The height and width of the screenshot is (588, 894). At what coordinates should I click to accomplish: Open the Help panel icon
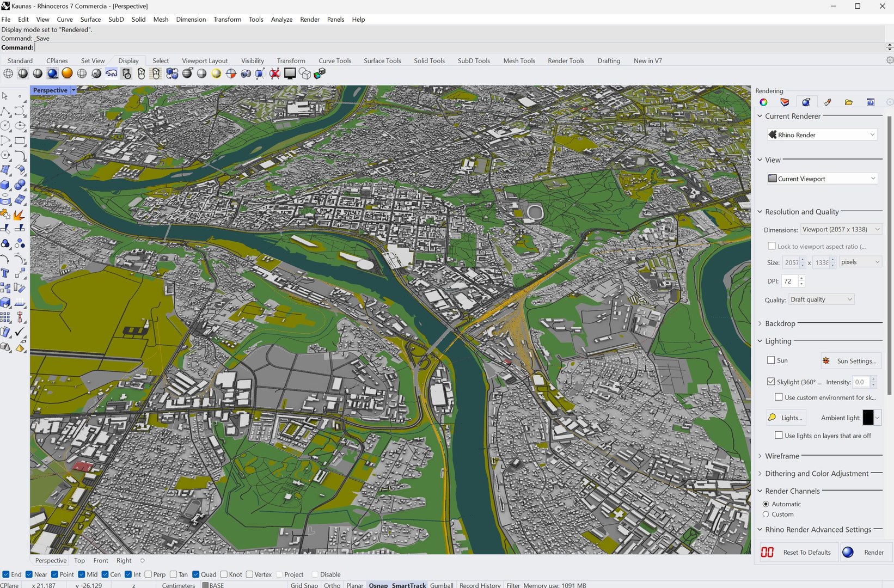(x=870, y=102)
